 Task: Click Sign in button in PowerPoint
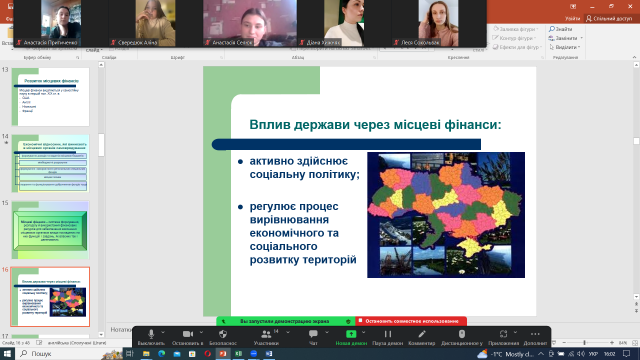pyautogui.click(x=572, y=18)
